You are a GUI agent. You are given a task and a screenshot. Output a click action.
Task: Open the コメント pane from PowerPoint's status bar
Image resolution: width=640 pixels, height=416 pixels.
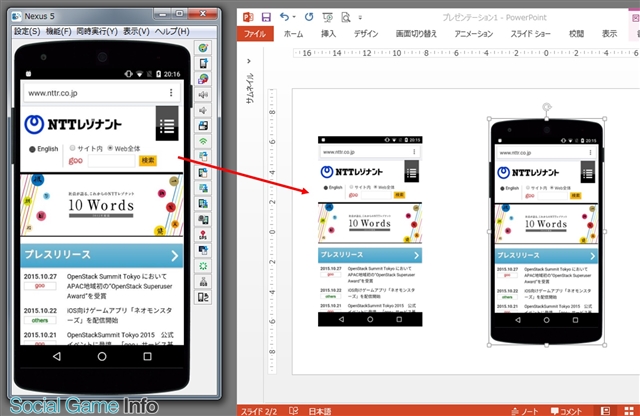tap(566, 411)
